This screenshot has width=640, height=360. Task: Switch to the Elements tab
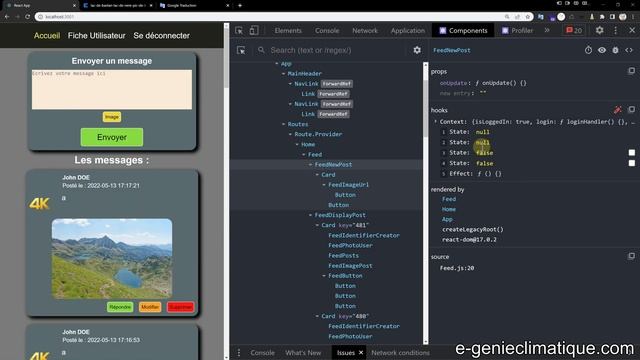pyautogui.click(x=288, y=31)
